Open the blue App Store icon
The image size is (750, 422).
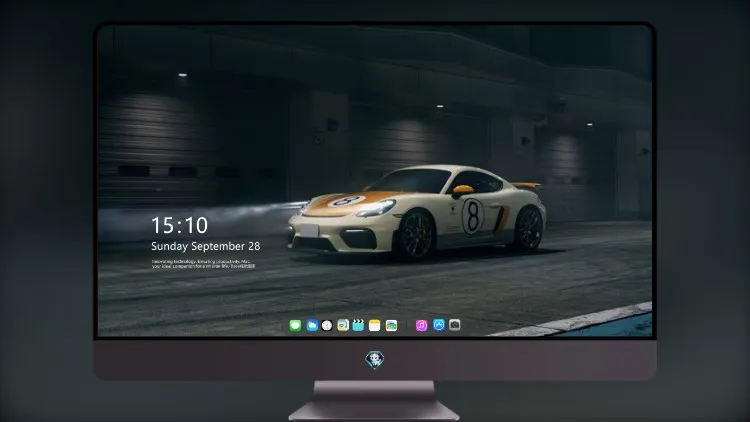coord(439,325)
